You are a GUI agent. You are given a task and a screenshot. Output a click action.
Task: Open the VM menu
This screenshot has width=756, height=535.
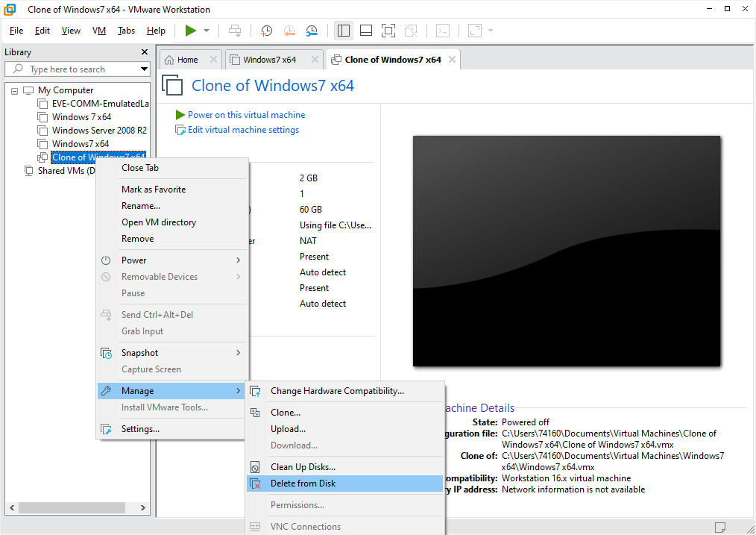tap(99, 31)
